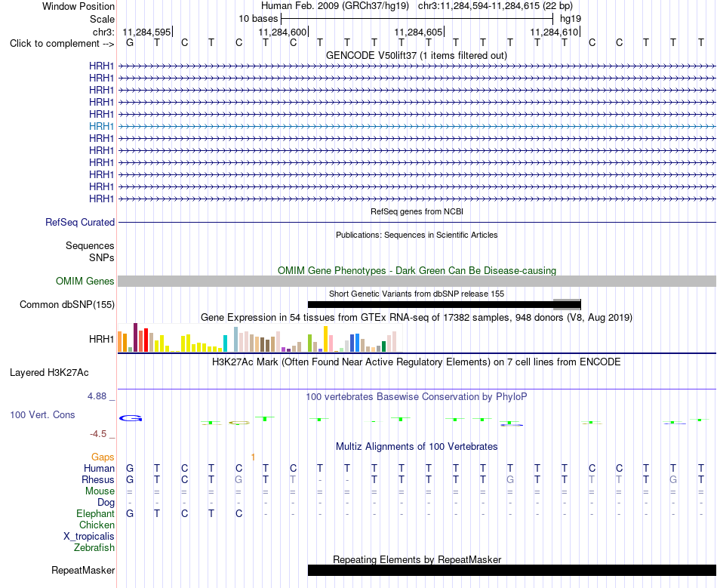Click the tallest dark magenta GTEx expression bar
The image size is (717, 588).
[x=135, y=337]
